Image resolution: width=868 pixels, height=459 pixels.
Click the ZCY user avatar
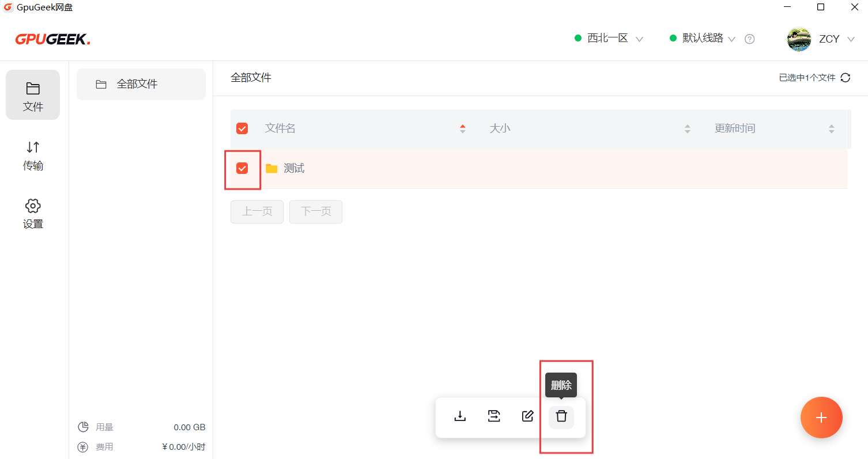click(799, 39)
